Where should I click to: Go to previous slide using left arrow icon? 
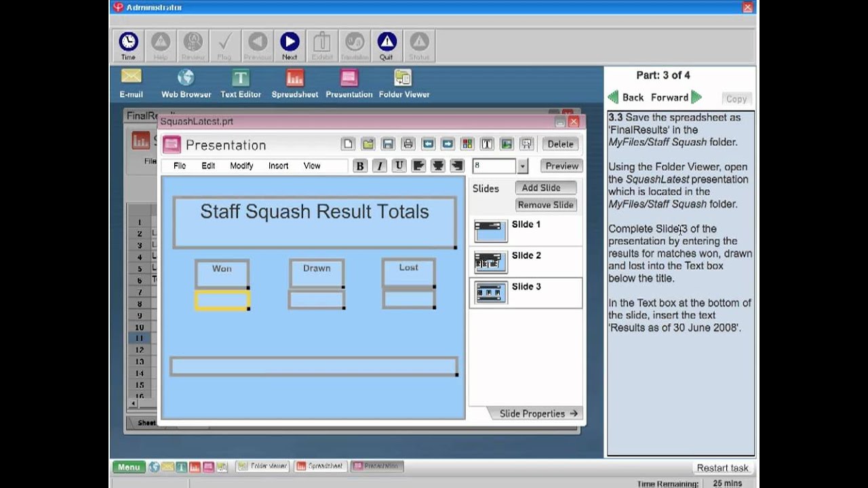click(428, 144)
